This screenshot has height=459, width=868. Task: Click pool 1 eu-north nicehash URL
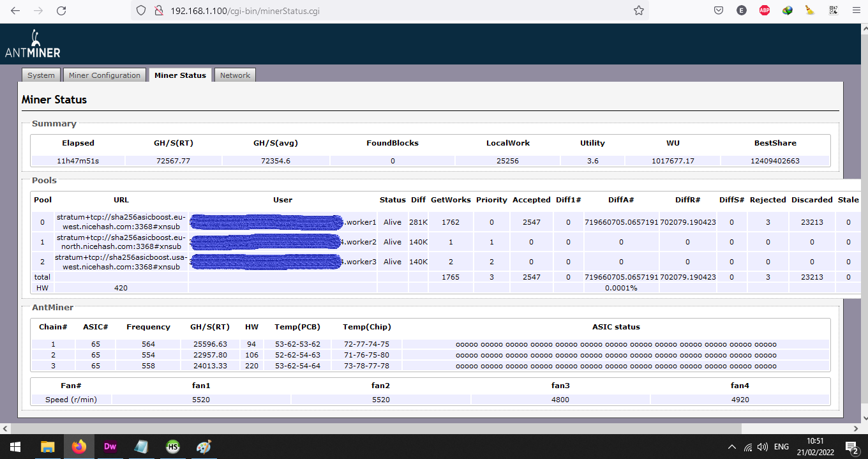tap(121, 242)
